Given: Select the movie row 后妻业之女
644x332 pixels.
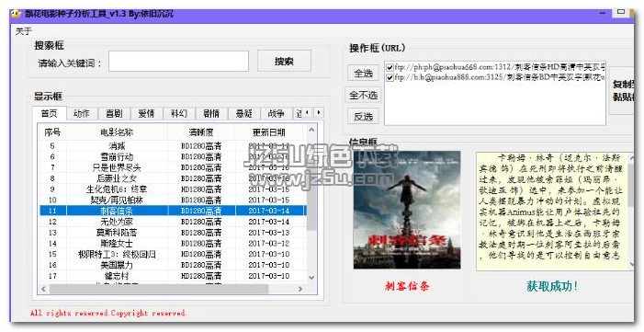Looking at the screenshot, I should [x=173, y=178].
